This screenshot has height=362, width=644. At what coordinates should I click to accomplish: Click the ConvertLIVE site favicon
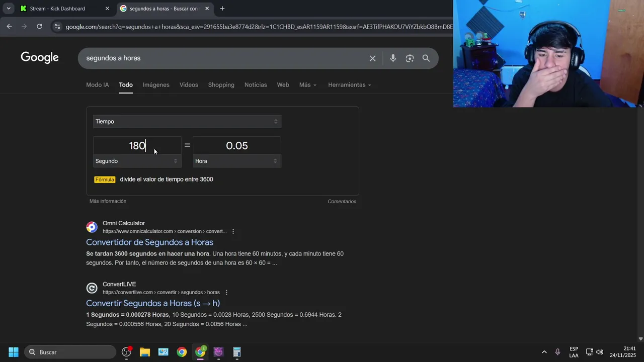click(x=92, y=288)
